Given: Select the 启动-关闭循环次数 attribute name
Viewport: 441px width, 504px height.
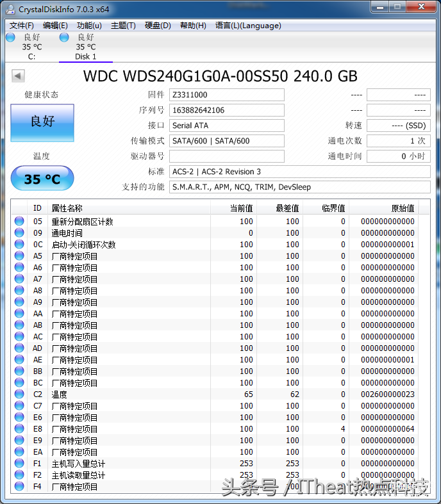Looking at the screenshot, I should pos(83,245).
